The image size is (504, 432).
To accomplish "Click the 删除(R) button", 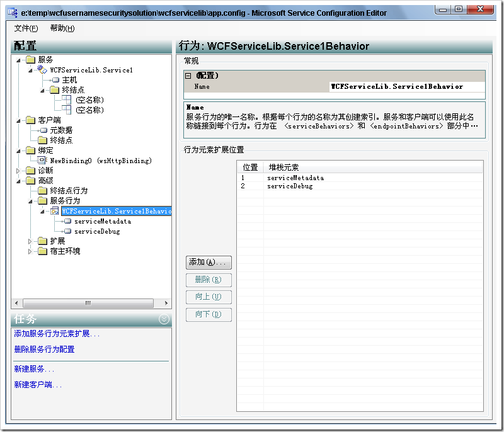I will (209, 280).
